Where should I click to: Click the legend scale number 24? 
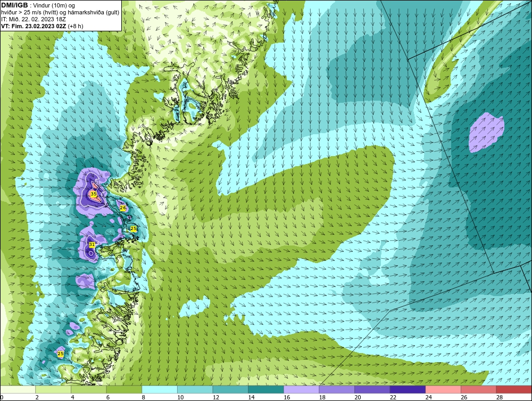click(428, 397)
